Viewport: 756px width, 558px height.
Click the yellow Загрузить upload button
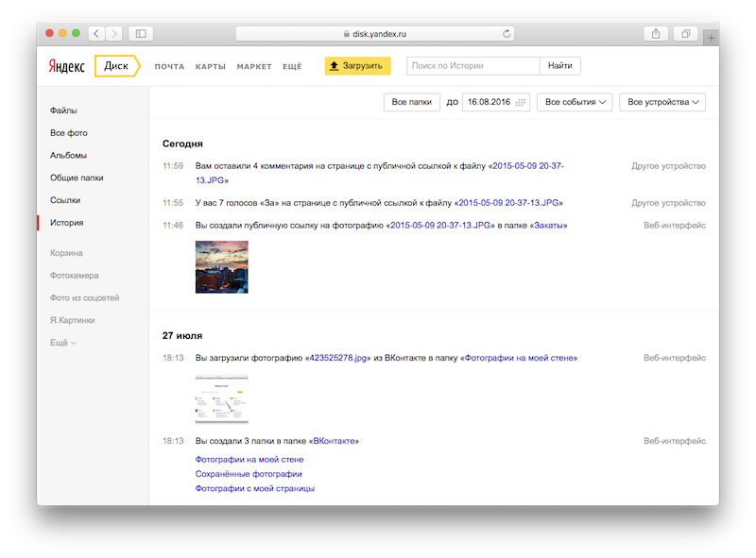coord(357,66)
